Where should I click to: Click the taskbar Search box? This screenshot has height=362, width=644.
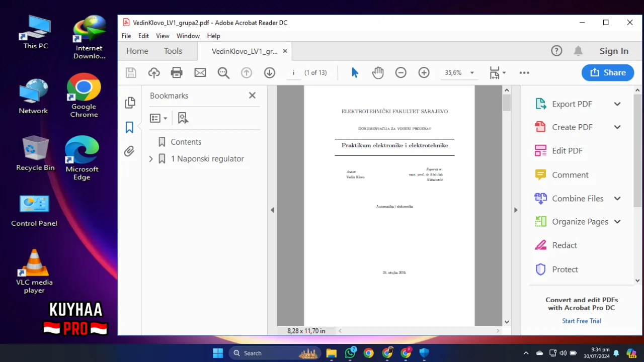(275, 353)
